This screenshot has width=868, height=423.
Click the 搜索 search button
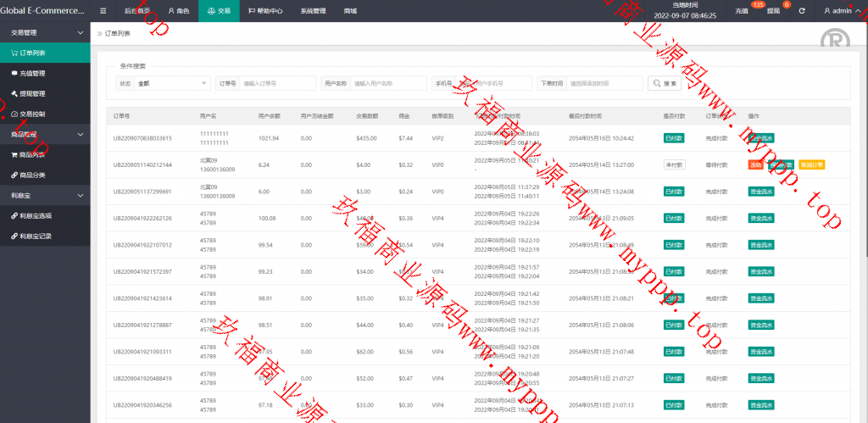(665, 83)
